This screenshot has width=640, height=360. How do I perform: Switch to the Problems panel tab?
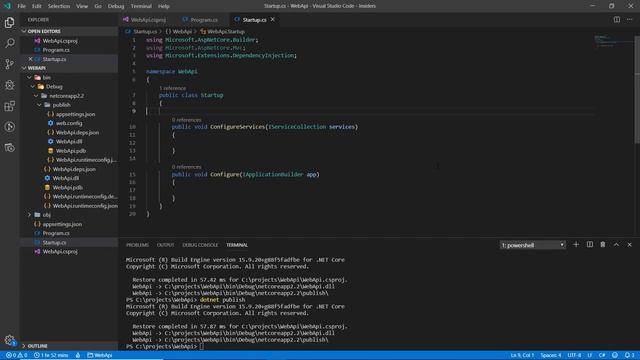(x=137, y=245)
